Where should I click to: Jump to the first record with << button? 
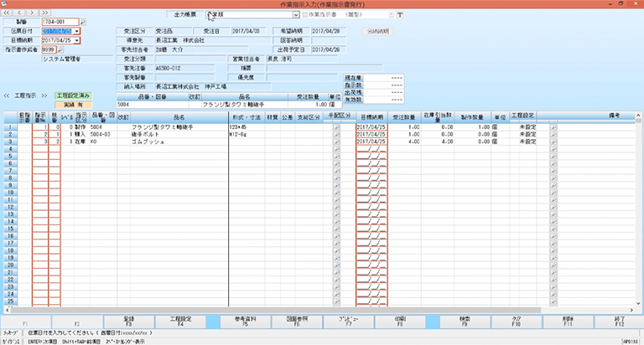tap(7, 13)
